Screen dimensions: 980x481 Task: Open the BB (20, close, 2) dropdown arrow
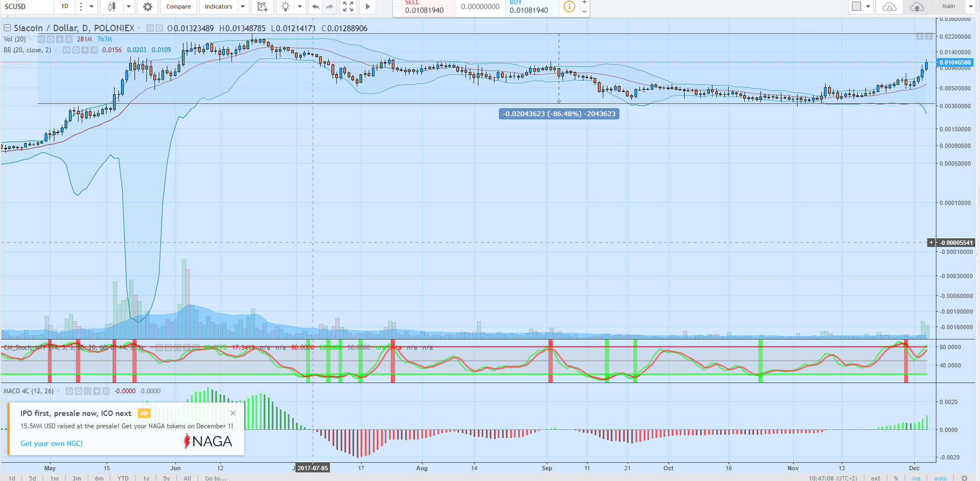click(x=56, y=50)
